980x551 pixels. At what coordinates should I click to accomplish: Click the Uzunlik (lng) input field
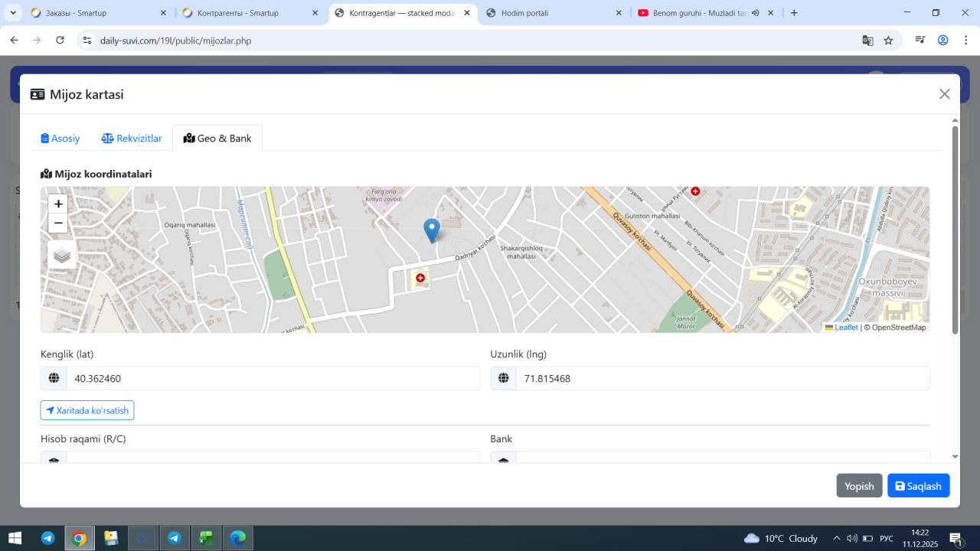point(722,378)
